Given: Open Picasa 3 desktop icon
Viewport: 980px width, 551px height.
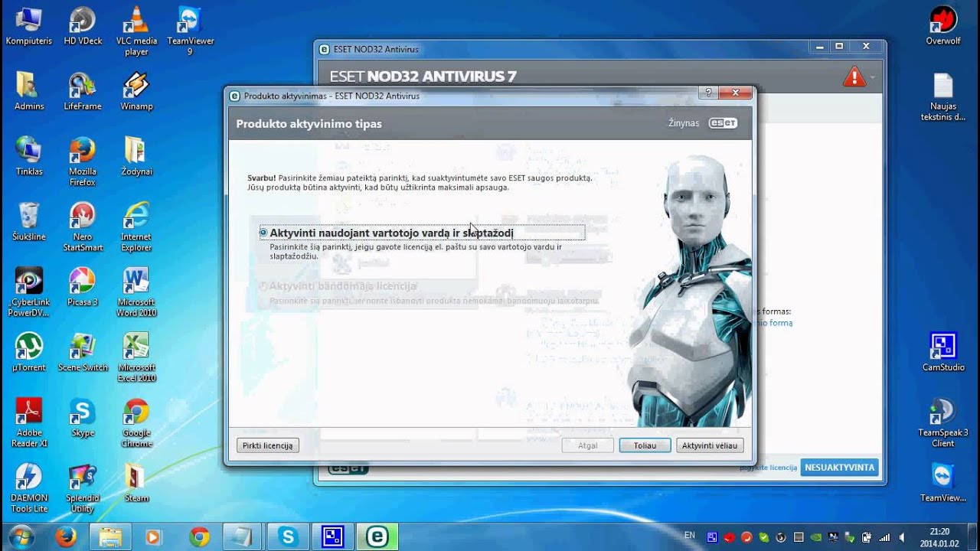Looking at the screenshot, I should point(83,287).
